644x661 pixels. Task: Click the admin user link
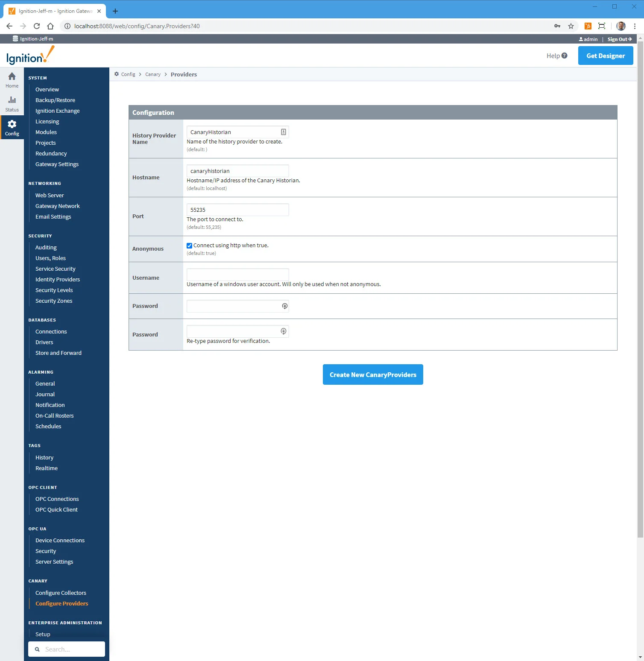point(588,39)
